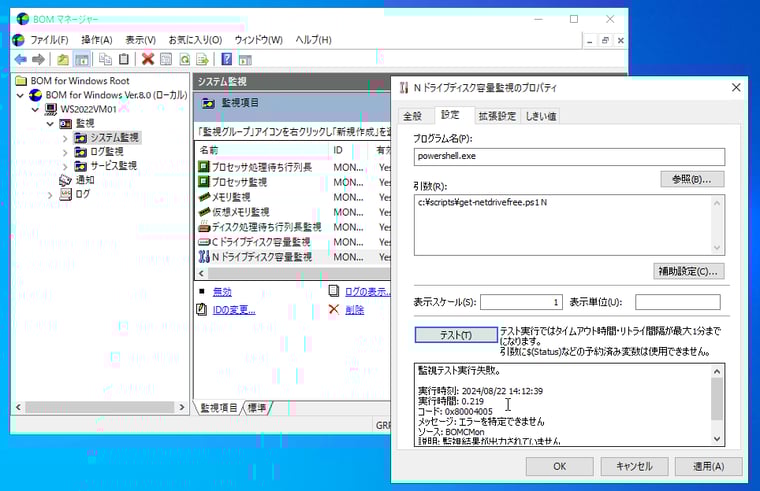Select the 標準 tab below the list

click(x=257, y=408)
